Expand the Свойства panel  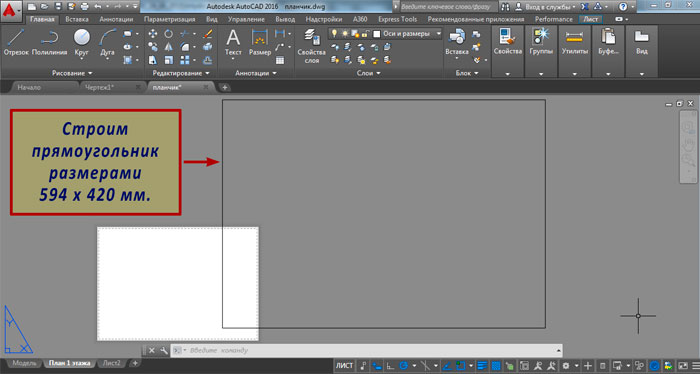pyautogui.click(x=508, y=74)
